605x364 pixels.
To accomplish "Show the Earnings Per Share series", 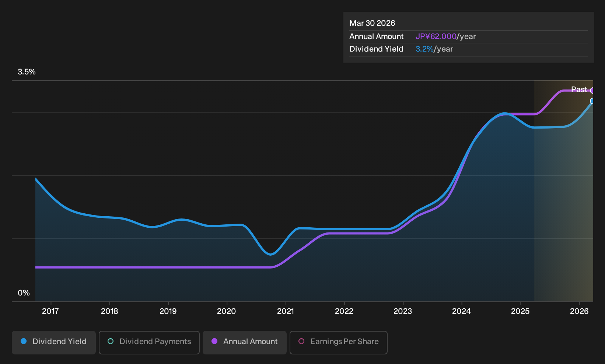I will (339, 342).
